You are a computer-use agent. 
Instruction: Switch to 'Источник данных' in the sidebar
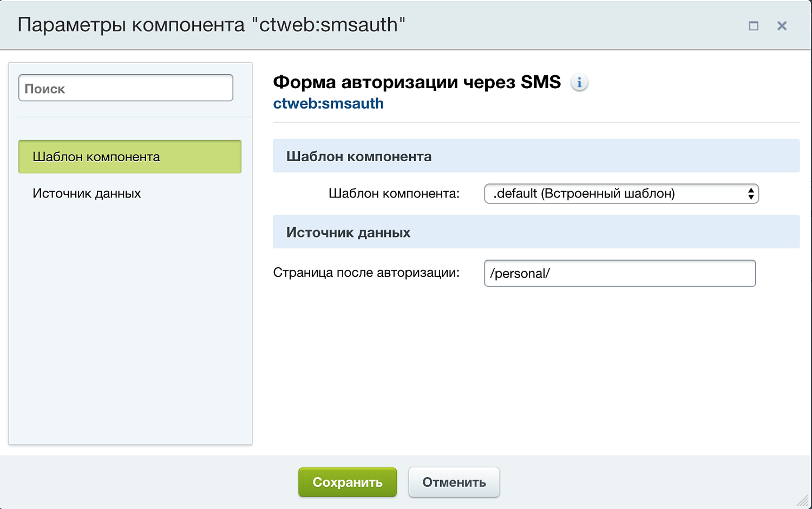[x=87, y=193]
